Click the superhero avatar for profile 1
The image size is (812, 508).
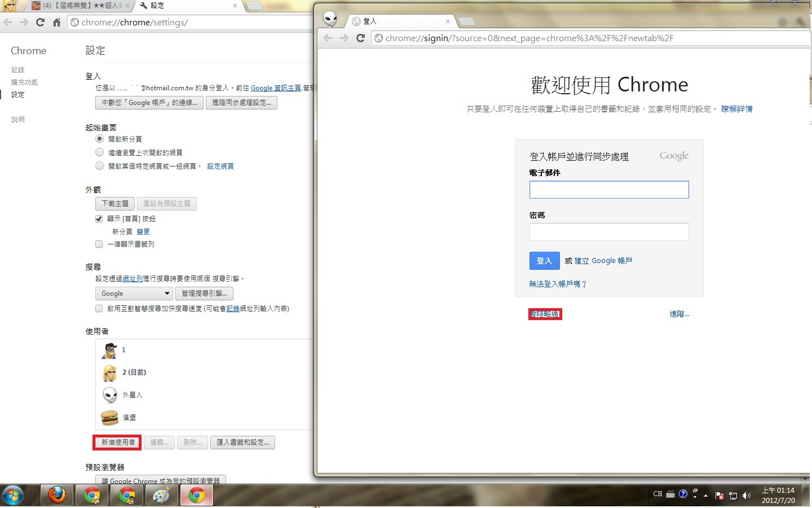(109, 350)
